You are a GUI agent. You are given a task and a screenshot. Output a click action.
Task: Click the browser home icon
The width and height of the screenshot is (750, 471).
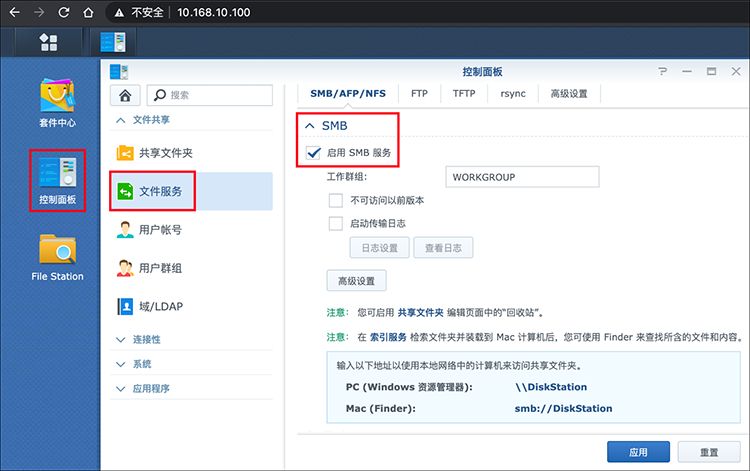click(88, 12)
